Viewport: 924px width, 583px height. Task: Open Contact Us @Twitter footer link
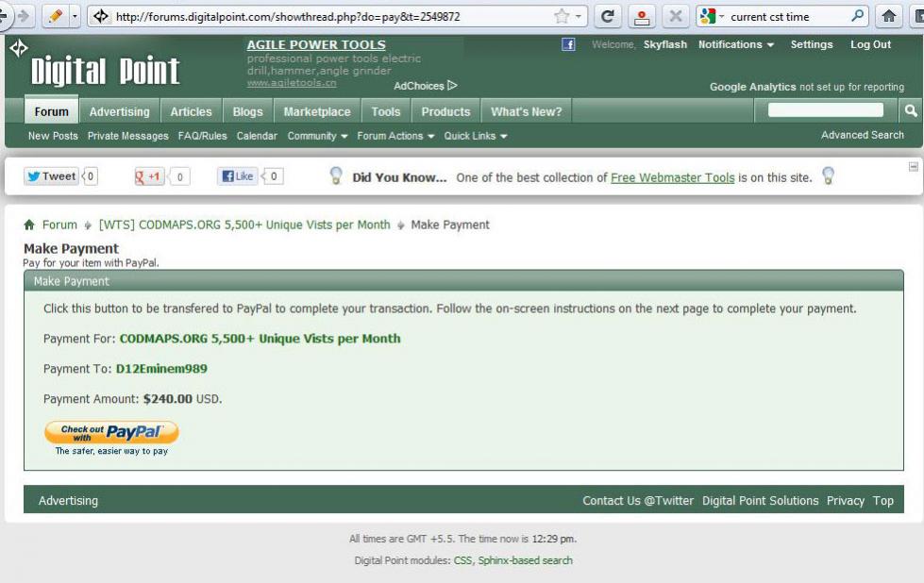point(638,501)
